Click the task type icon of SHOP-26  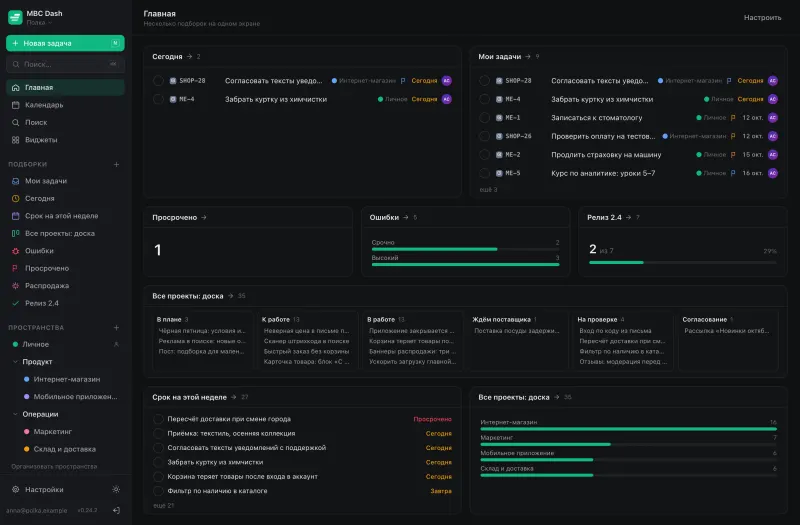tap(499, 136)
